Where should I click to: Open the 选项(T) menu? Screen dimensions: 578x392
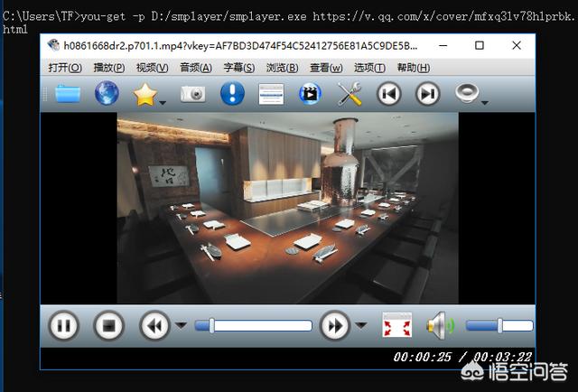[x=369, y=68]
